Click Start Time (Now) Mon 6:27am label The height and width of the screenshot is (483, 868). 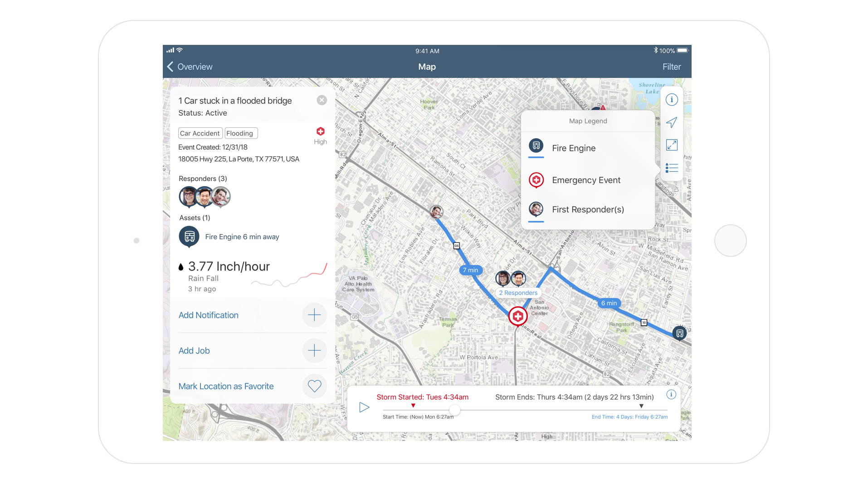click(418, 417)
